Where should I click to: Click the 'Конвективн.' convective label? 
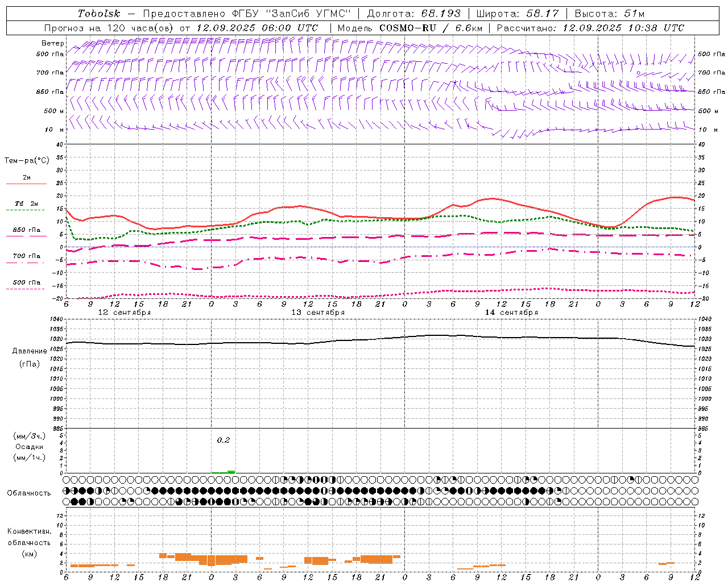30,531
